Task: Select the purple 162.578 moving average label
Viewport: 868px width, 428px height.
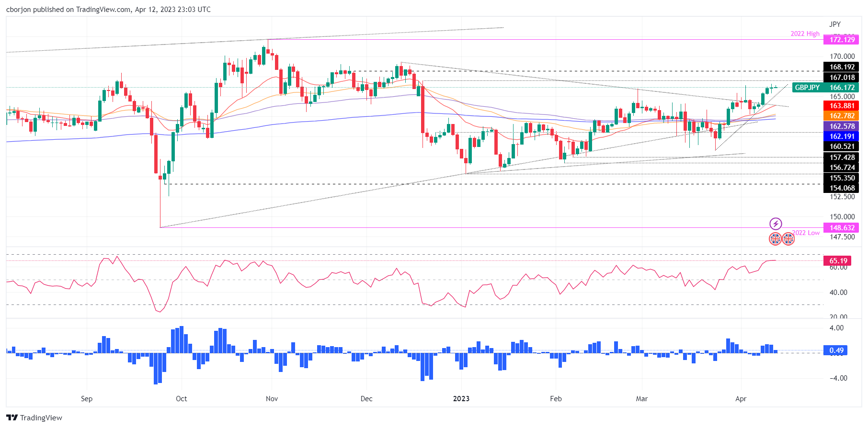Action: coord(842,126)
